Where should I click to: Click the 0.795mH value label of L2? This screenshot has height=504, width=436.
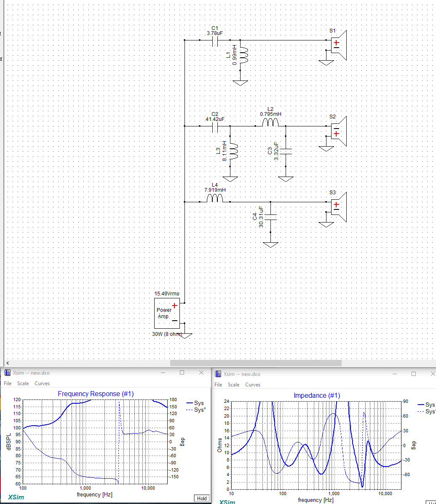(x=270, y=114)
